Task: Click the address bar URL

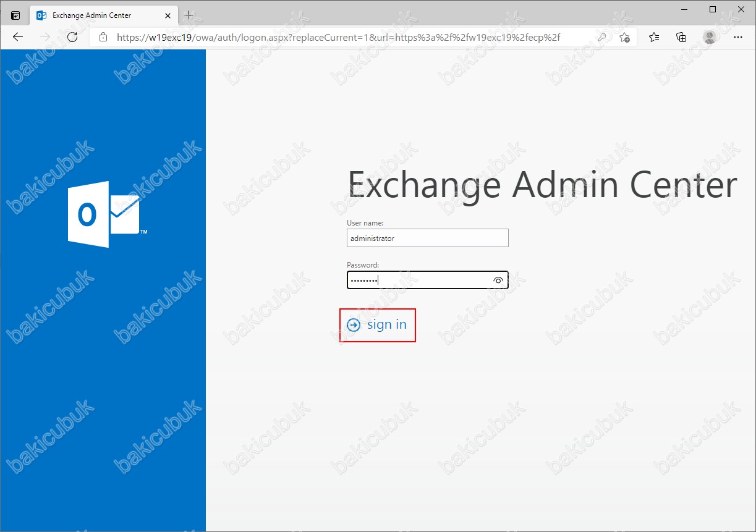Action: point(338,37)
